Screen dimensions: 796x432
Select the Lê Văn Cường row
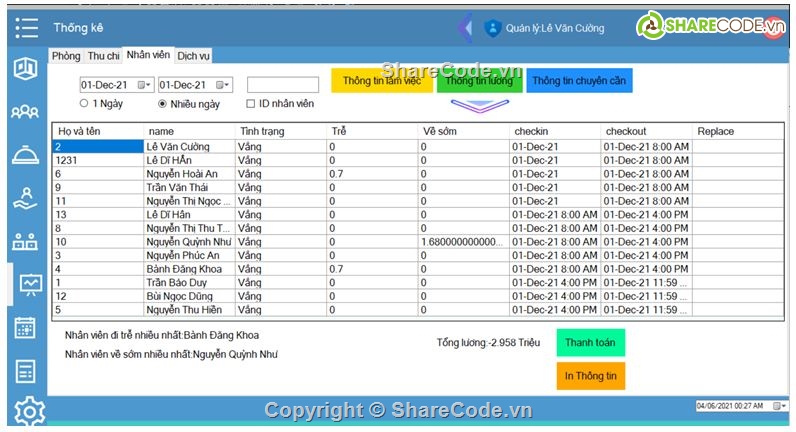tap(418, 147)
